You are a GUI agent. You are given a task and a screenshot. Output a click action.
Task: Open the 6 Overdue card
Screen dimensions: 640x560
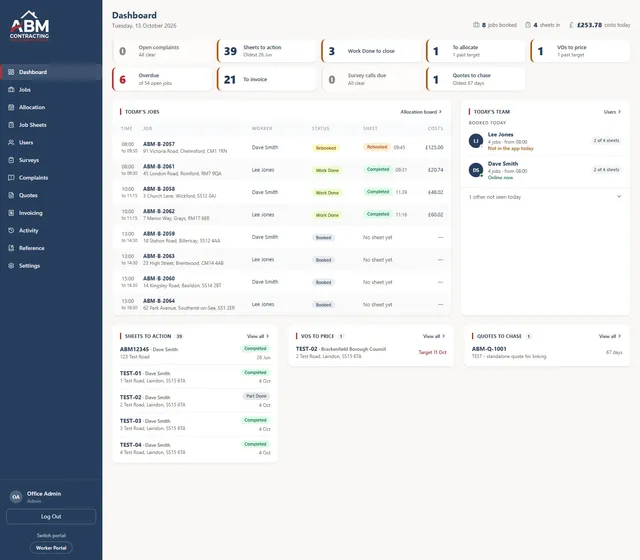pos(162,79)
